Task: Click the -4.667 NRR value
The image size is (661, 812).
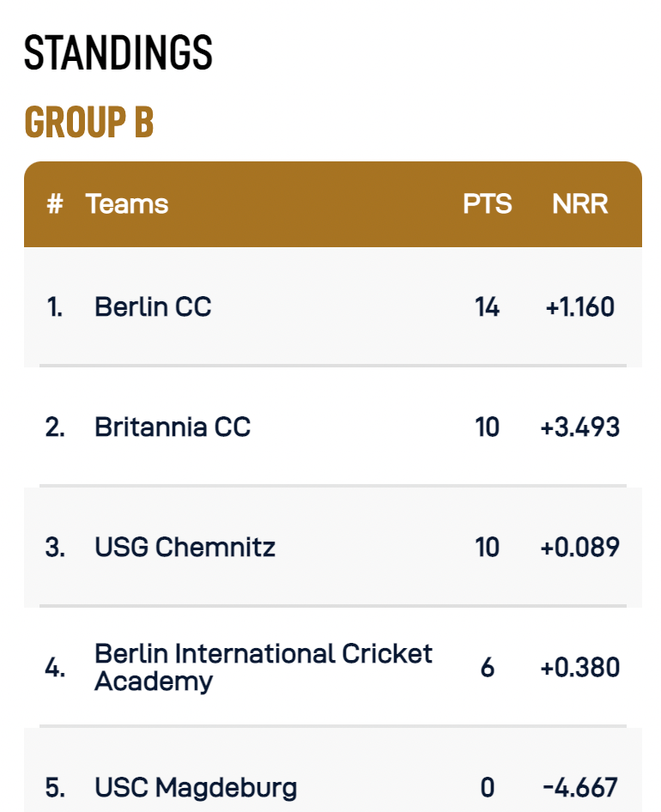Action: [x=580, y=787]
